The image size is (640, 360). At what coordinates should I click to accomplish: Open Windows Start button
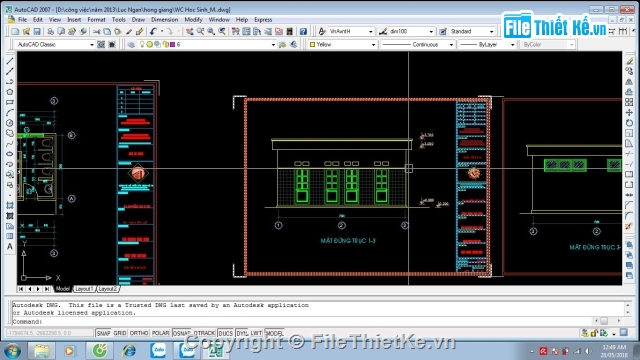click(12, 351)
